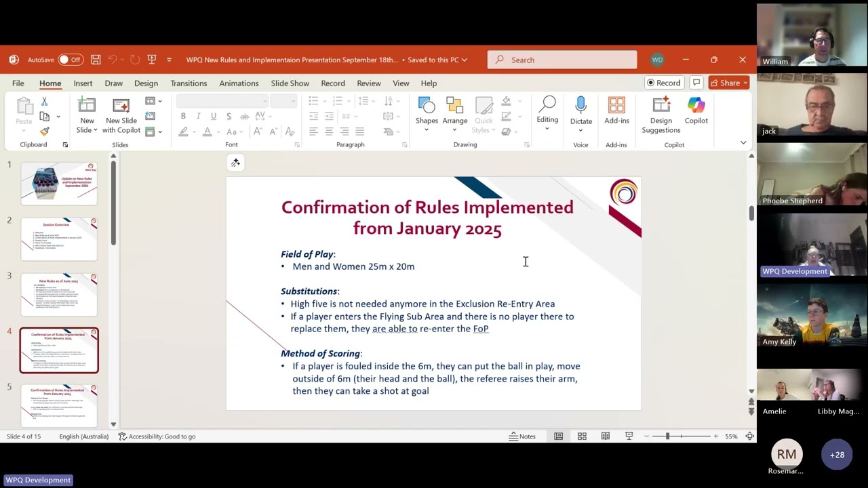Open Design Suggestions

click(660, 115)
